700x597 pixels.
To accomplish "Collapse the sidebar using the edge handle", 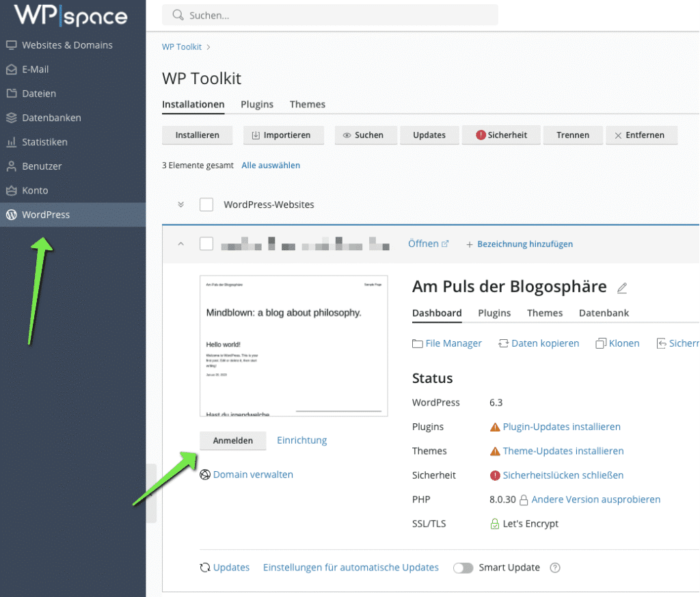I will pos(151,494).
